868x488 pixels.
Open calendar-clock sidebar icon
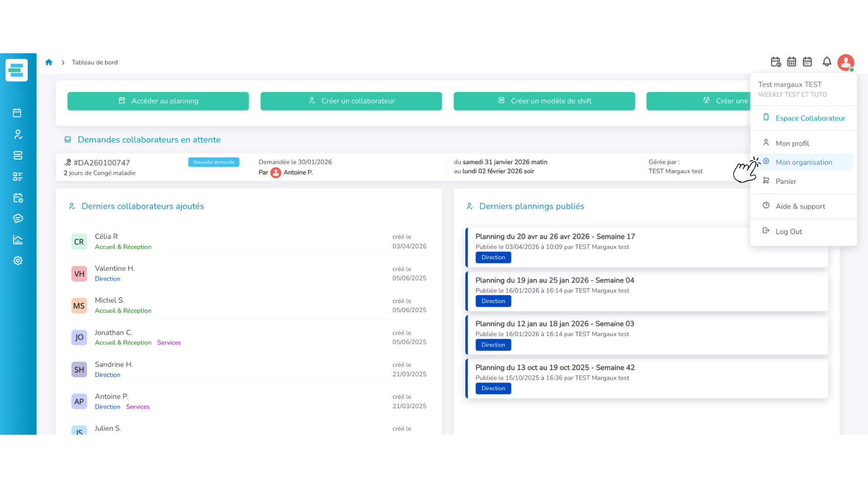pyautogui.click(x=18, y=198)
